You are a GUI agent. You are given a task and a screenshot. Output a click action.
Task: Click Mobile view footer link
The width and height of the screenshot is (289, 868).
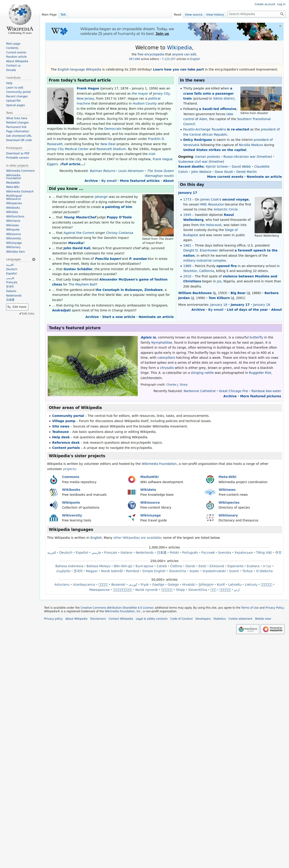(263, 619)
